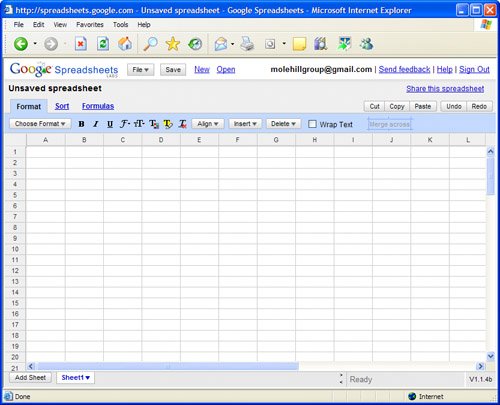Image resolution: width=500 pixels, height=405 pixels.
Task: Open the Sheet1 tab dropdown
Action: coord(88,378)
